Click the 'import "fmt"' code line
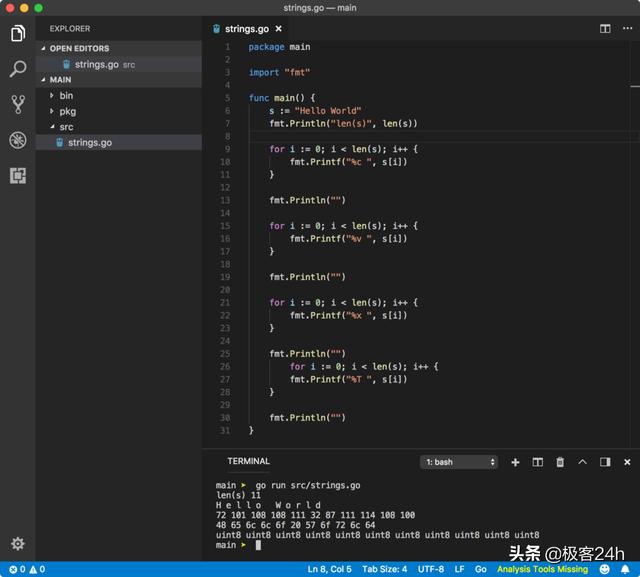 (279, 73)
